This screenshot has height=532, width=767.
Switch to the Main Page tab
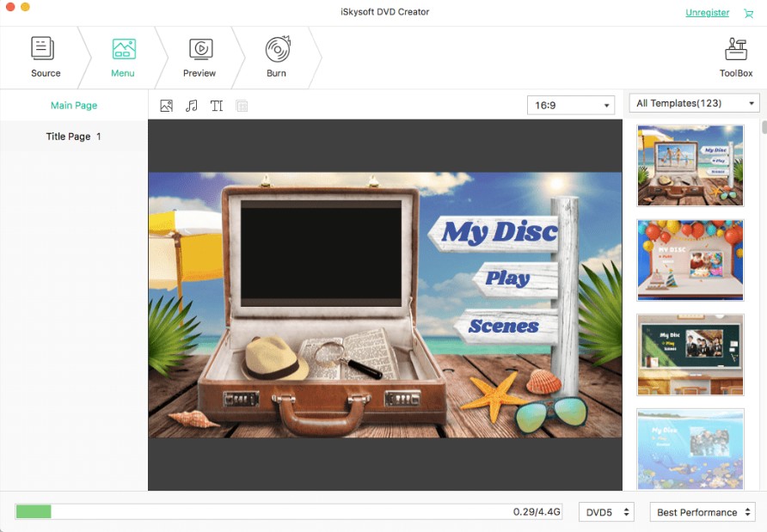tap(74, 105)
